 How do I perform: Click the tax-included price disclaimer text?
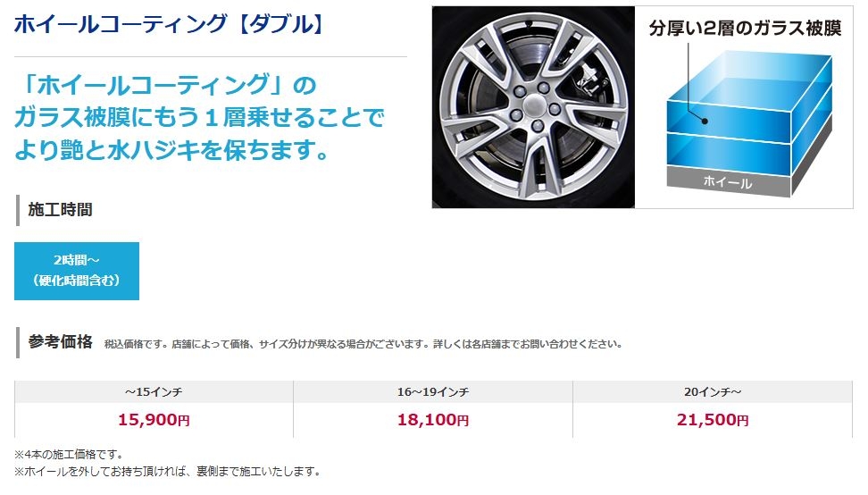coord(363,344)
